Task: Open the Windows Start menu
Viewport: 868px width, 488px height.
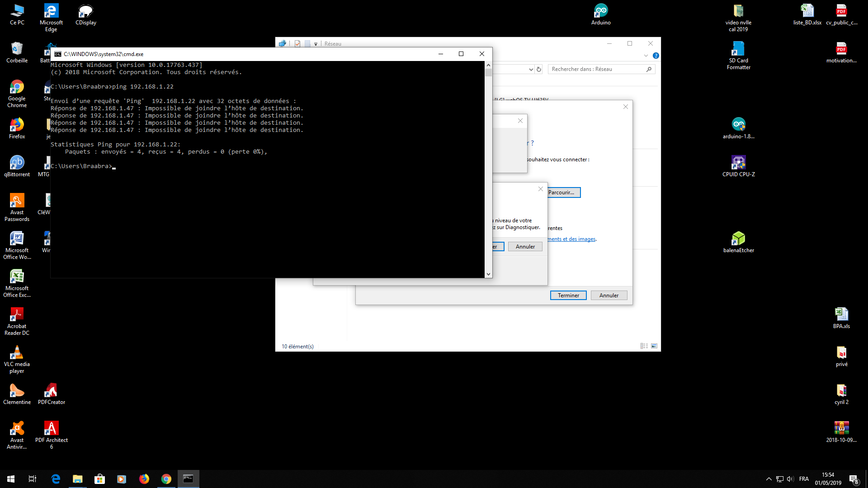Action: click(11, 479)
